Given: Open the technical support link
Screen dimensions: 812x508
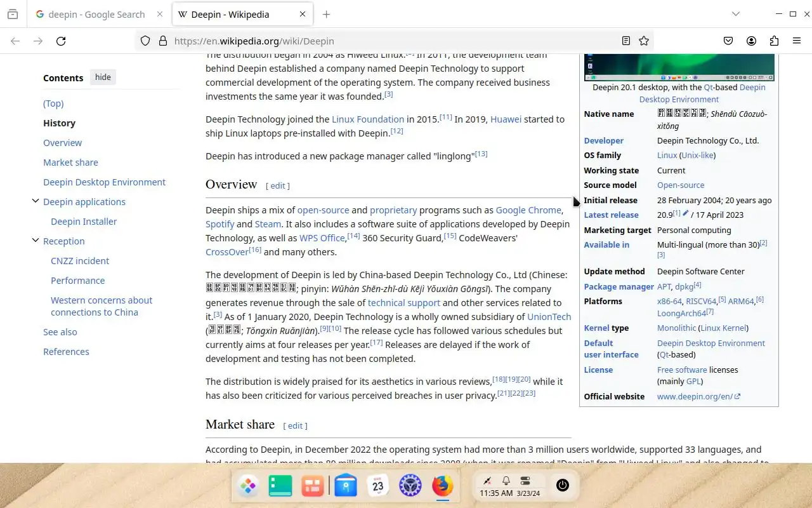Looking at the screenshot, I should coord(404,303).
